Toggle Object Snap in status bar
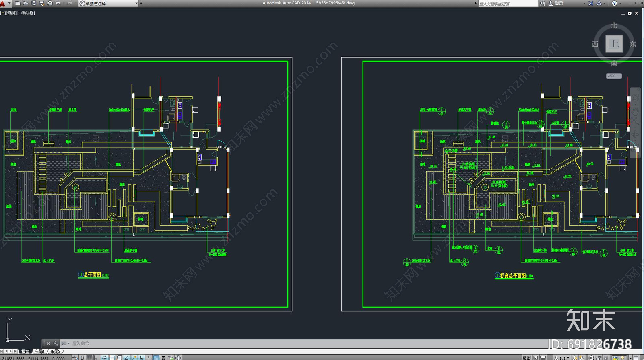The width and height of the screenshot is (644, 360). [x=111, y=358]
